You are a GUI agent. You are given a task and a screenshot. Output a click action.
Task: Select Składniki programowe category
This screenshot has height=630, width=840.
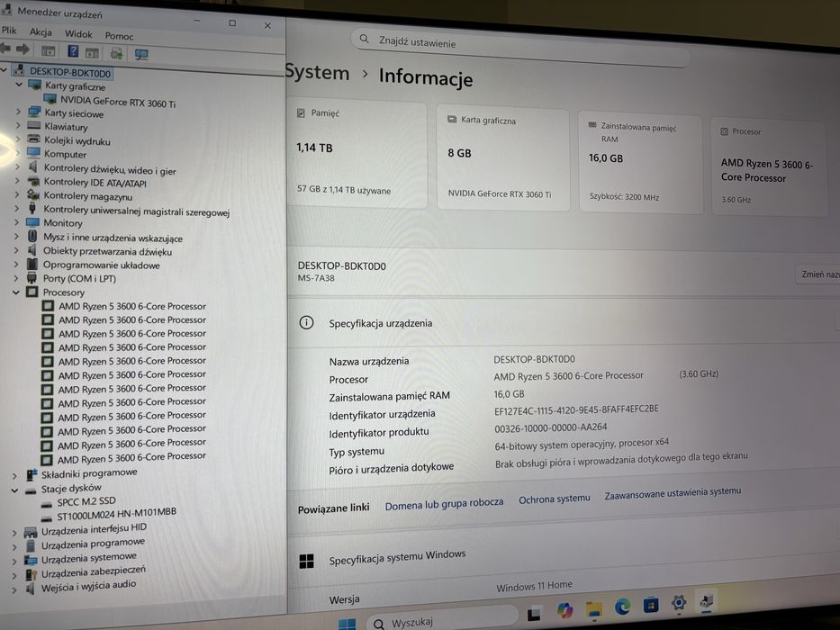pos(89,473)
